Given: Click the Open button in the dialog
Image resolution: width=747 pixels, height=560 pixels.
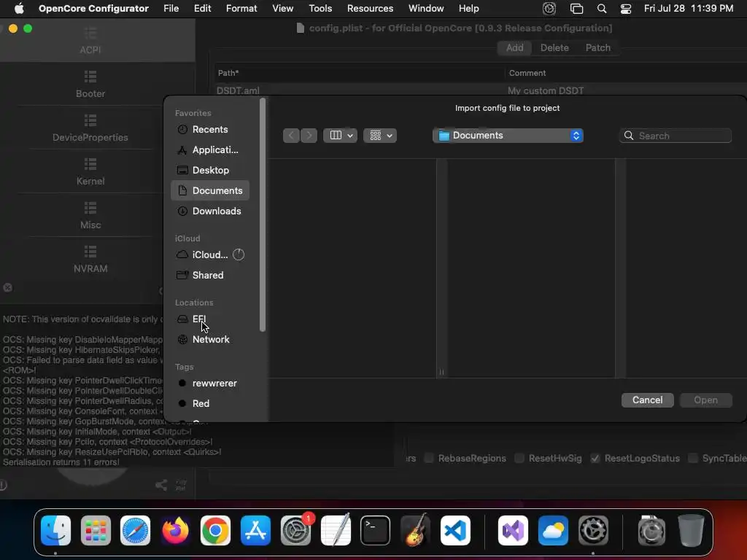Looking at the screenshot, I should (705, 400).
